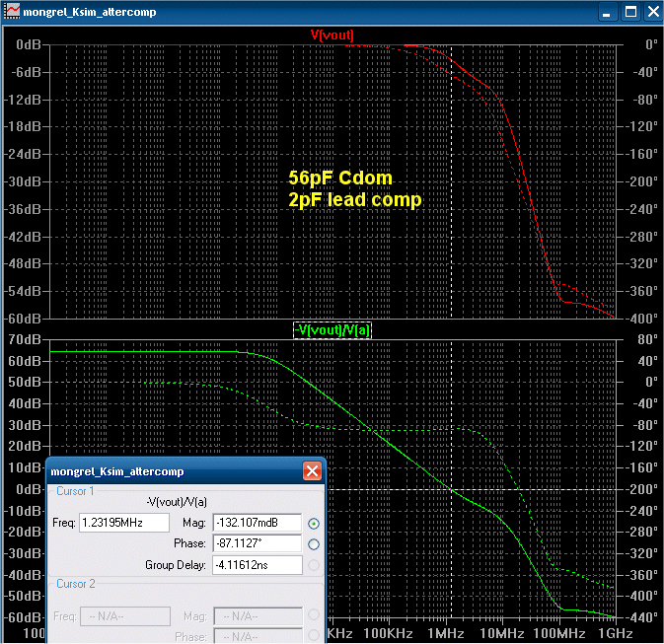Click the V(vout) trace label
Image resolution: width=664 pixels, height=644 pixels.
coord(332,35)
